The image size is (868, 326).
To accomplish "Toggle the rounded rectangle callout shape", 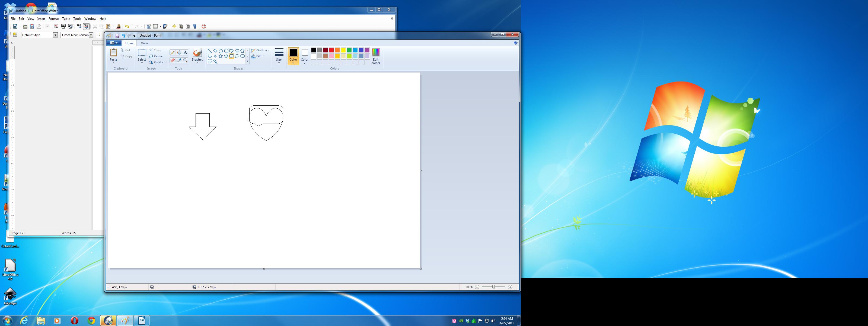I will (x=231, y=56).
